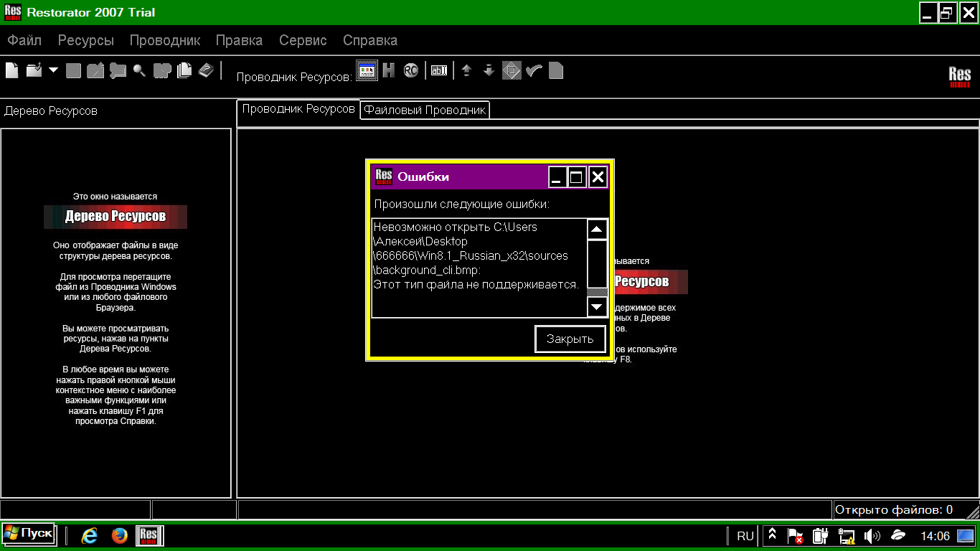Click the error list scroll up arrow
The width and height of the screenshot is (980, 551).
[x=597, y=230]
